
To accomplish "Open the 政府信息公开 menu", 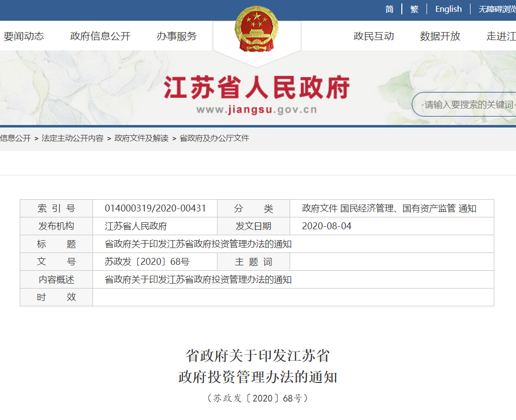I will [100, 36].
